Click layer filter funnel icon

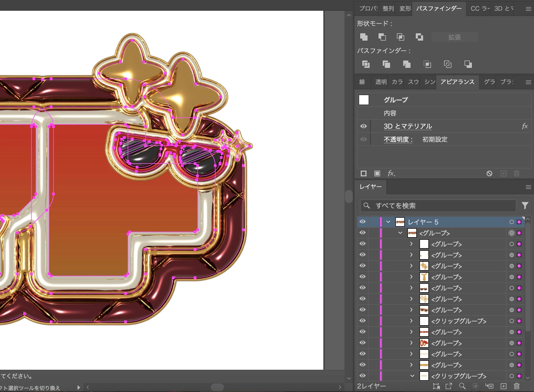525,206
